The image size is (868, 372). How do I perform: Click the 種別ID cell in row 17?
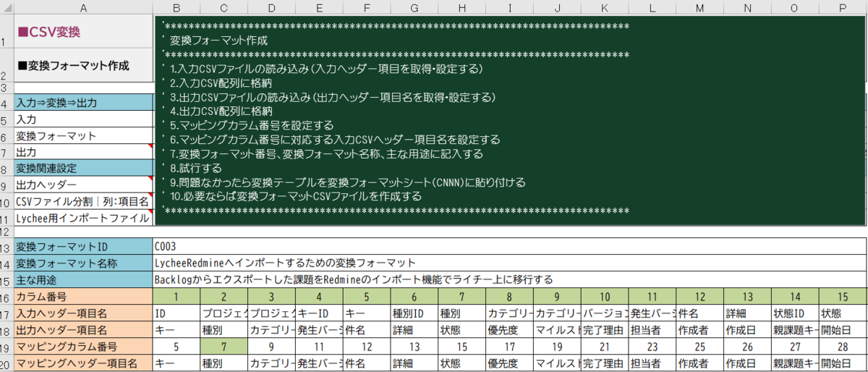point(414,313)
